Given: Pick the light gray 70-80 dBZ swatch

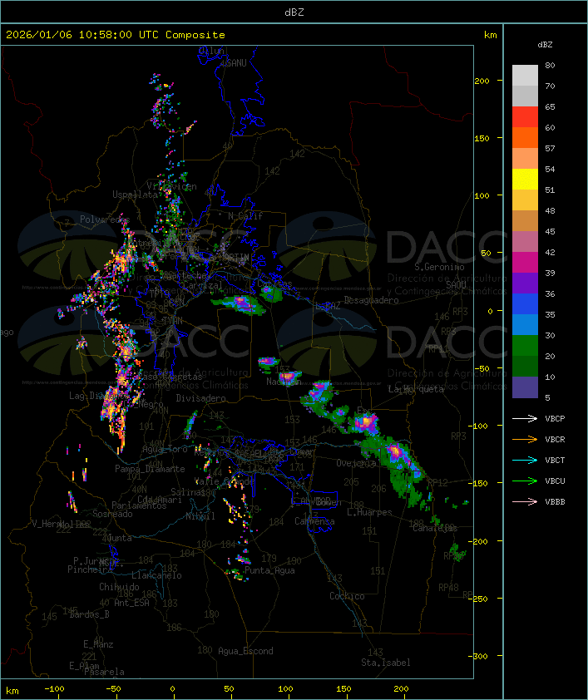Looking at the screenshot, I should (x=525, y=76).
